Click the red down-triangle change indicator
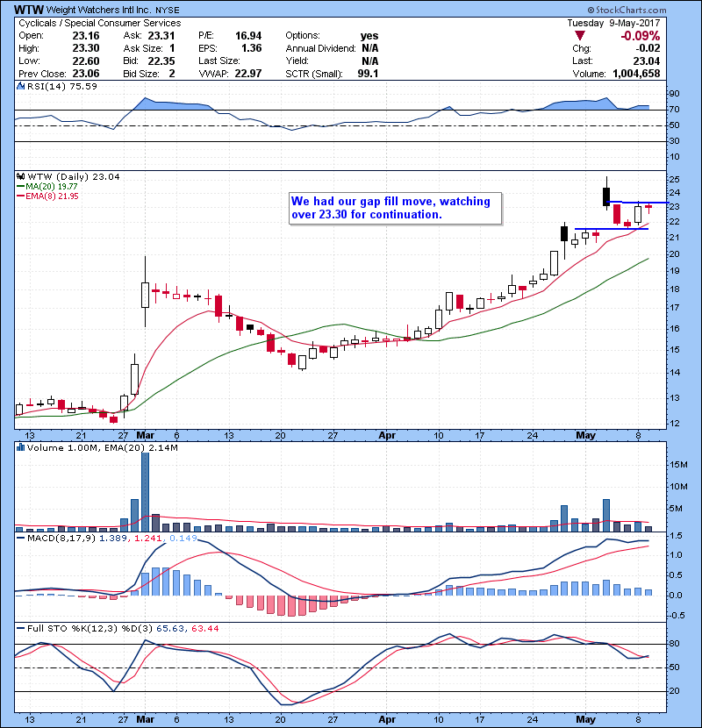 coord(580,36)
